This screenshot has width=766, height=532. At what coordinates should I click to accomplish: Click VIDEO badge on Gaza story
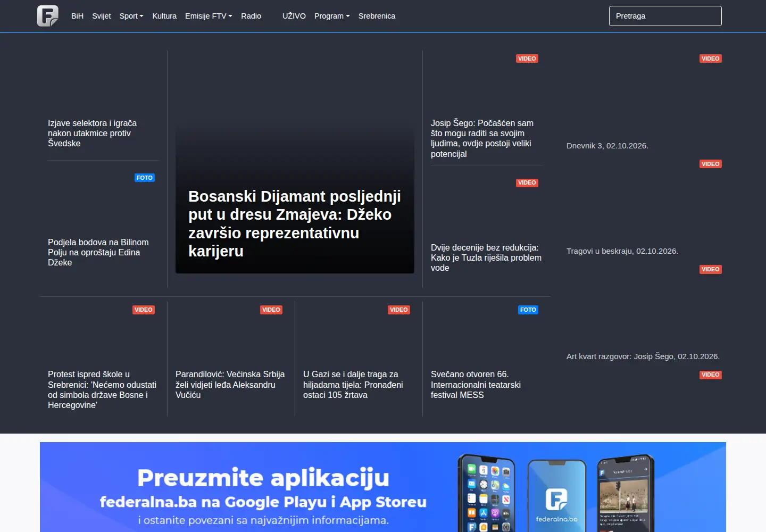(399, 310)
